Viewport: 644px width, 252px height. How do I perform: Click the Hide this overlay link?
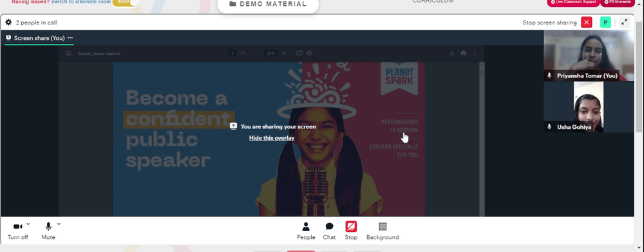[272, 138]
